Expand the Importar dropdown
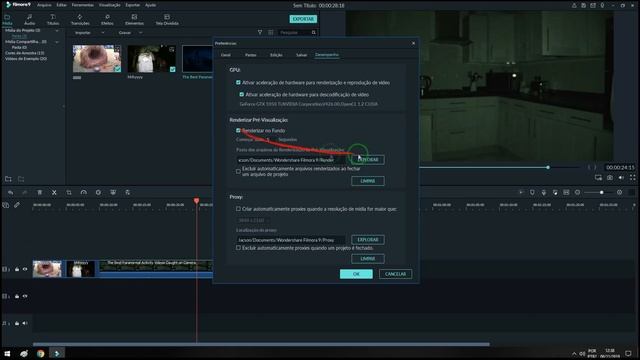This screenshot has height=360, width=640. point(102,33)
